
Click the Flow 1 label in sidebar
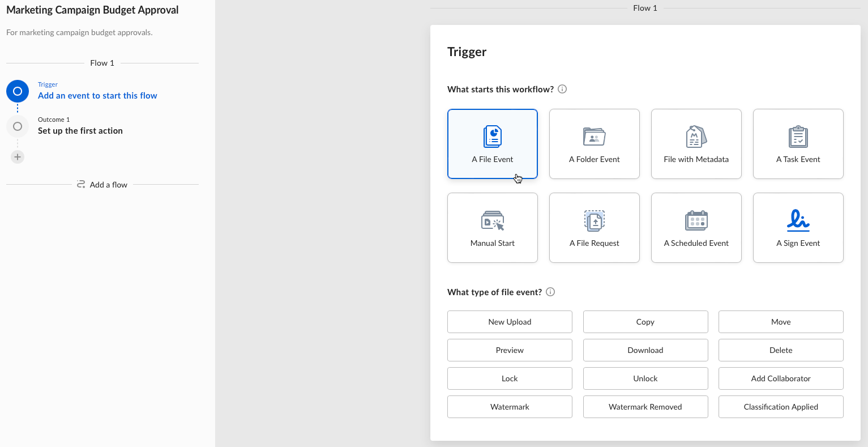point(102,63)
